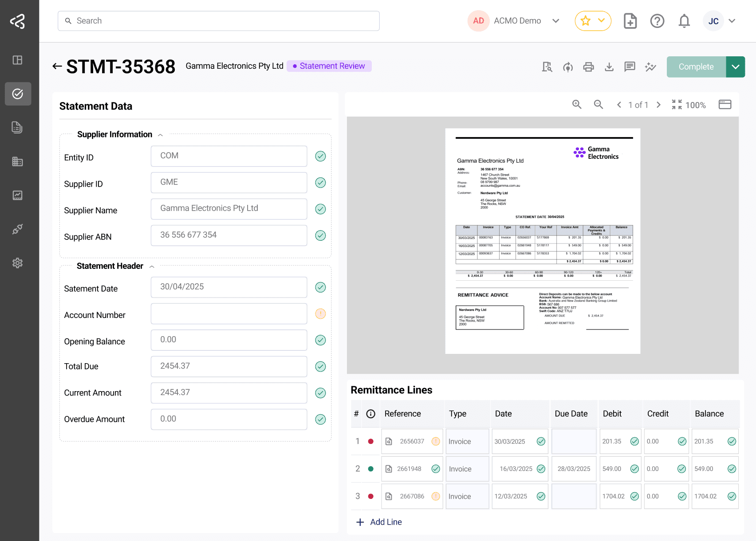The width and height of the screenshot is (756, 541).
Task: Open the help question mark icon
Action: pyautogui.click(x=657, y=21)
